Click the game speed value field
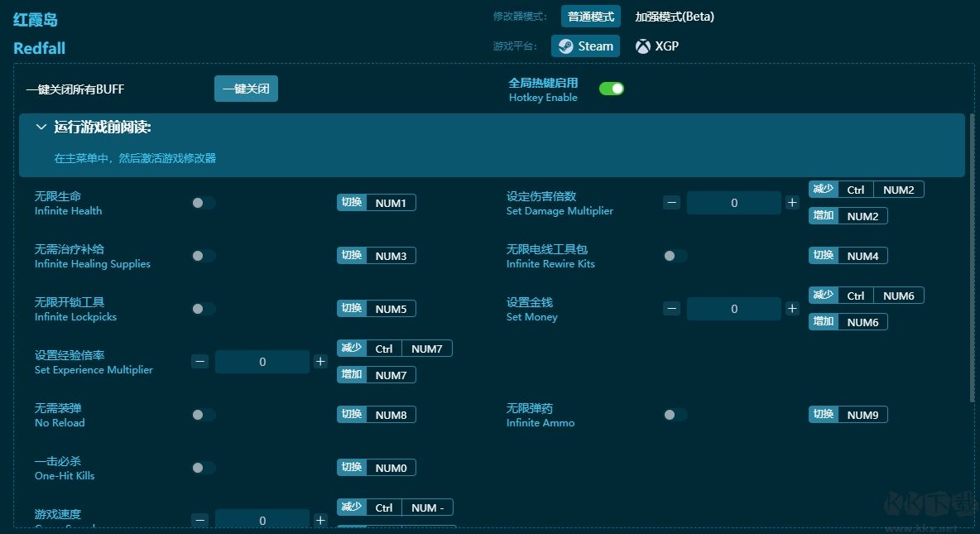This screenshot has height=534, width=980. click(x=262, y=520)
